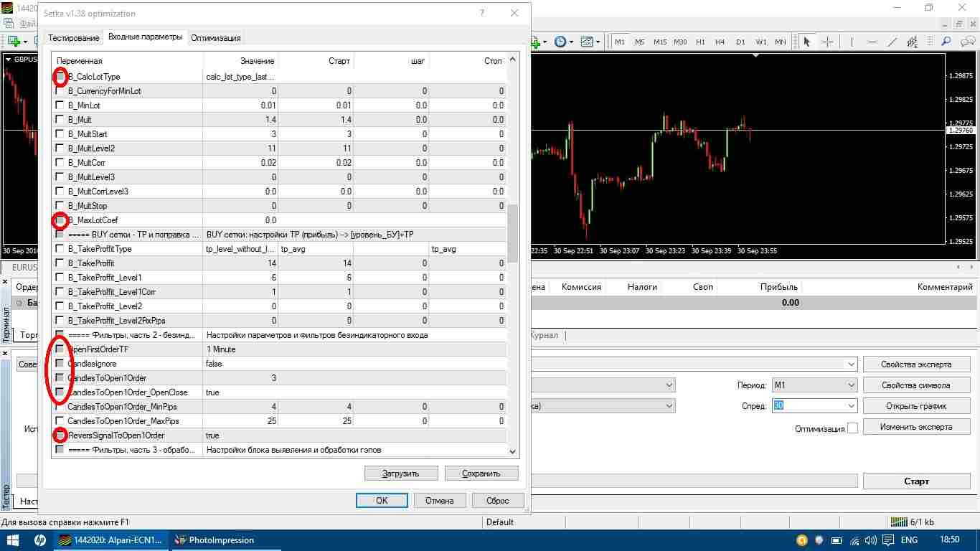Click the new chart icon in the toolbar
The width and height of the screenshot is (980, 551).
pos(14,42)
